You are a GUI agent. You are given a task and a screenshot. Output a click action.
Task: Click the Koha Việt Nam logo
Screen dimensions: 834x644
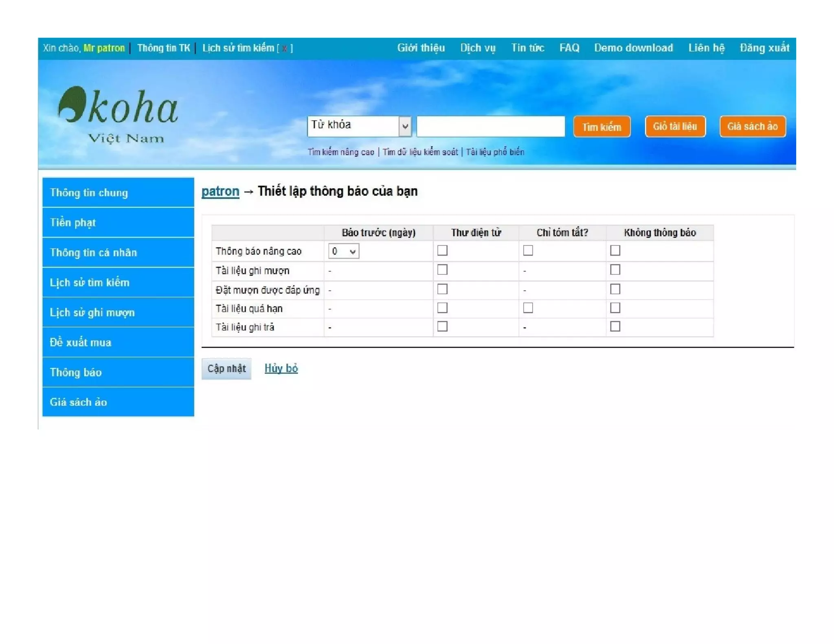(x=118, y=115)
